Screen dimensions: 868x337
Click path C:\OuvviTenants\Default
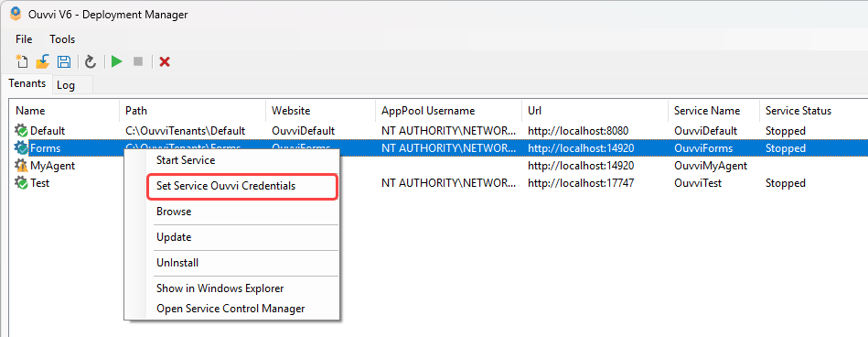185,131
